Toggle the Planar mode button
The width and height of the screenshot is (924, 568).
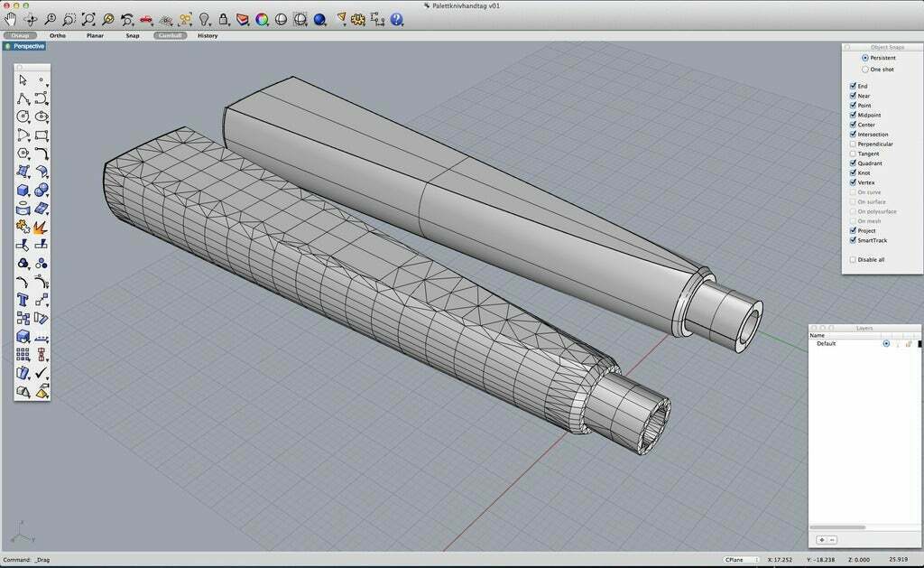point(95,35)
